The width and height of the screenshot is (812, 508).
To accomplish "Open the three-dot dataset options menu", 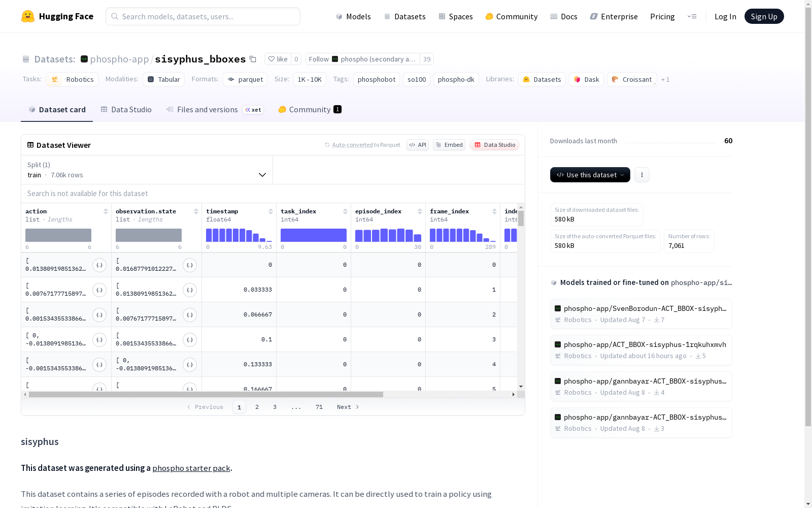I will (642, 175).
